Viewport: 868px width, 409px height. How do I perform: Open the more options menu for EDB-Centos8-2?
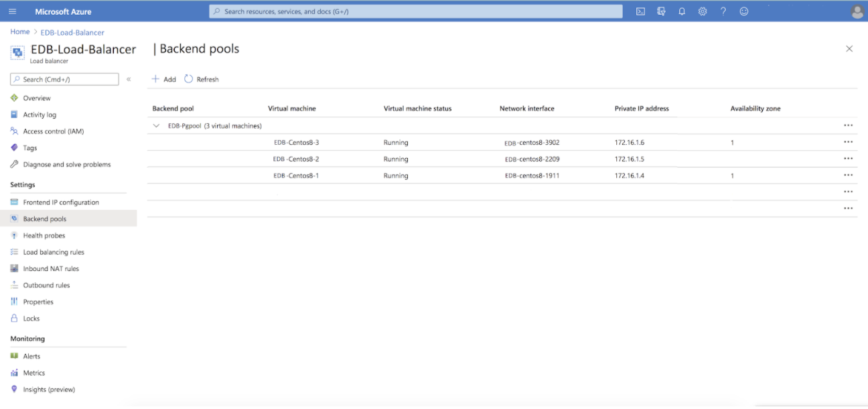848,159
